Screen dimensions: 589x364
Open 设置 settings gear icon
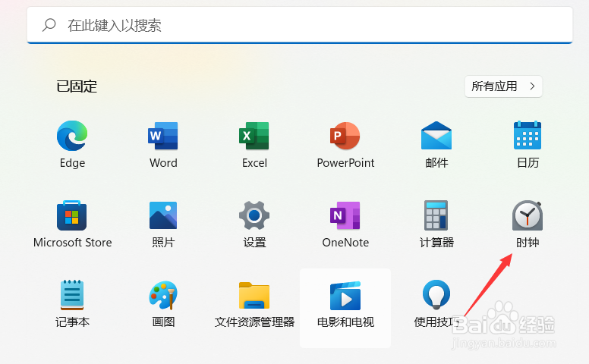click(254, 215)
